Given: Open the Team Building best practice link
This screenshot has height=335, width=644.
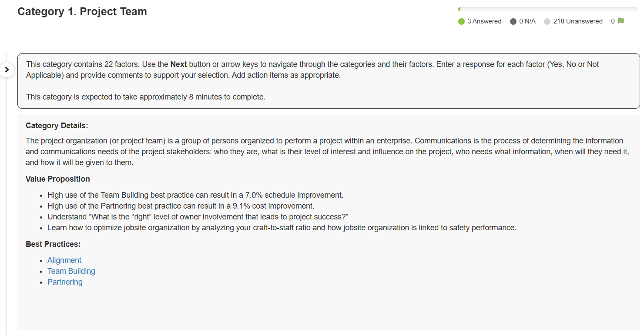Looking at the screenshot, I should [x=71, y=271].
